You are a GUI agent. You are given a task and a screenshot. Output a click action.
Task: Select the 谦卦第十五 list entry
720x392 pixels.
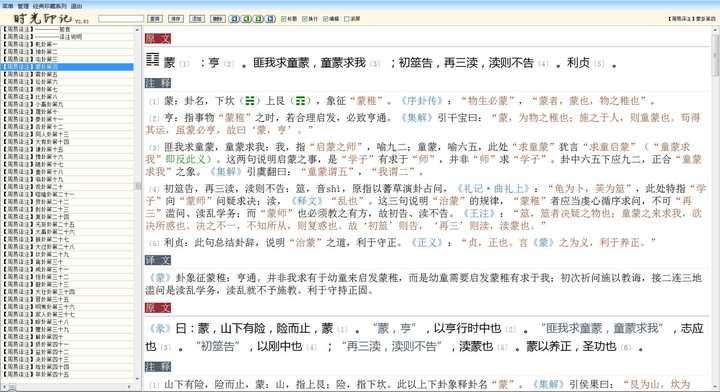67,149
